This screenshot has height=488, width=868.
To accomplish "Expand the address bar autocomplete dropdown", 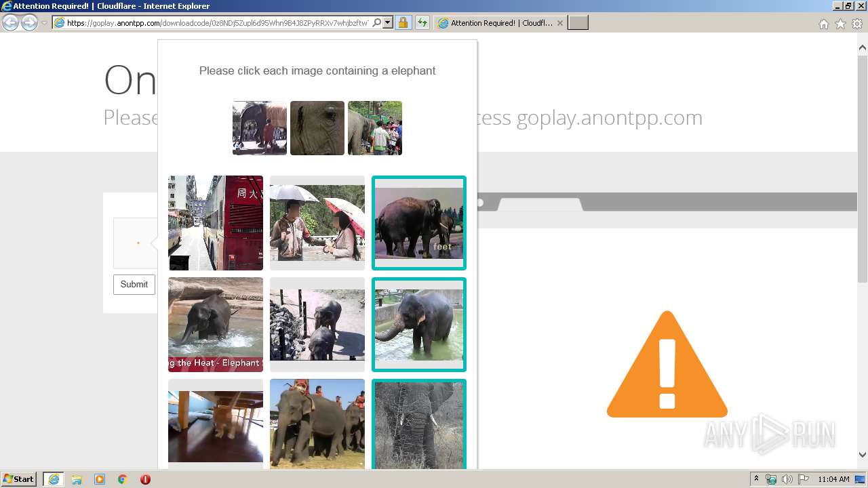I will [x=388, y=23].
